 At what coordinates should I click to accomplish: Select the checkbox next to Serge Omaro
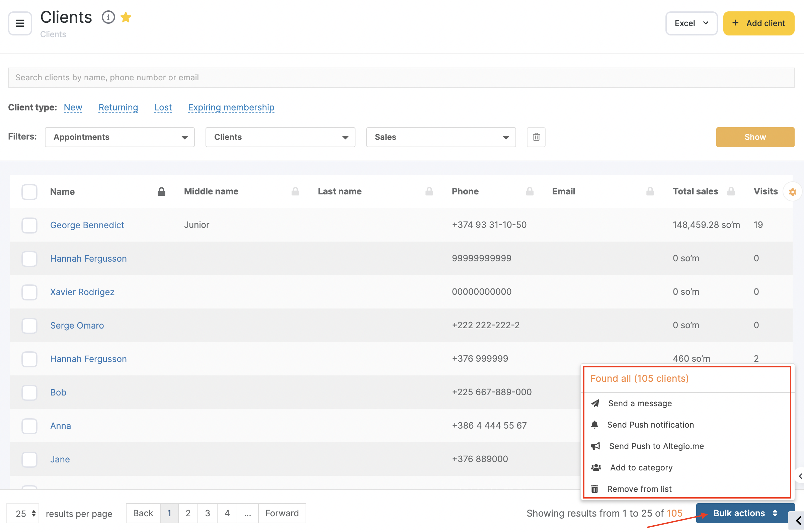pos(29,326)
